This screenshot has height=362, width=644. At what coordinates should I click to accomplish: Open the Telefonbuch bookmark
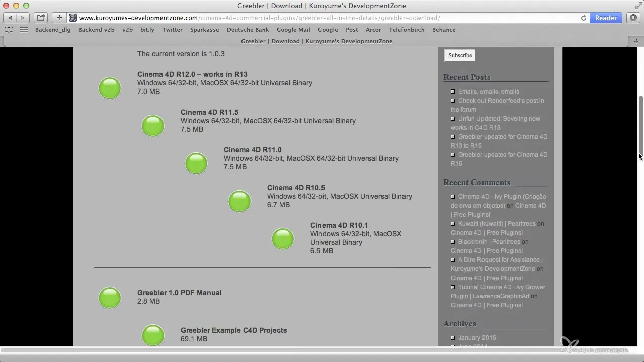click(x=407, y=30)
